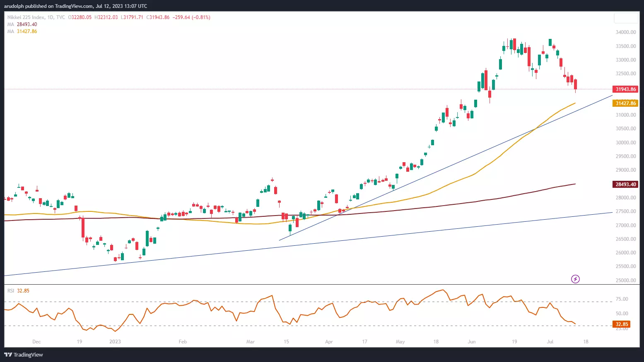Viewport: 644px width, 362px height.
Task: Click the Jul date axis label
Action: click(550, 342)
